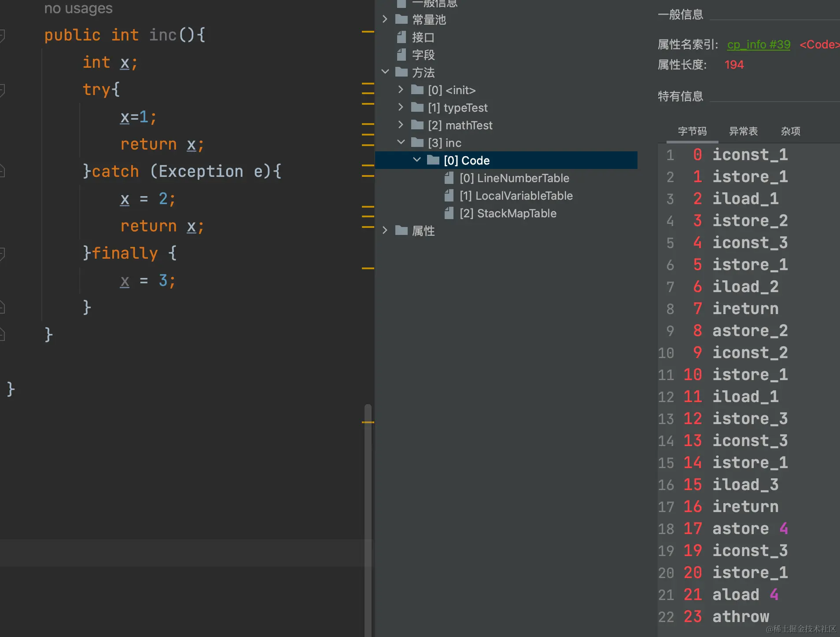
Task: Click the inc method folder icon
Action: pos(417,143)
